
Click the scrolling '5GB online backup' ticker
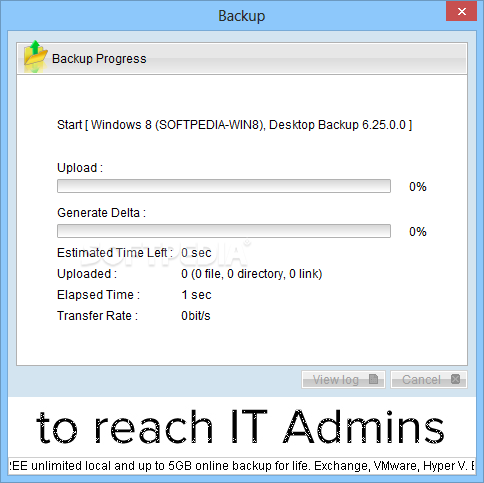(242, 466)
